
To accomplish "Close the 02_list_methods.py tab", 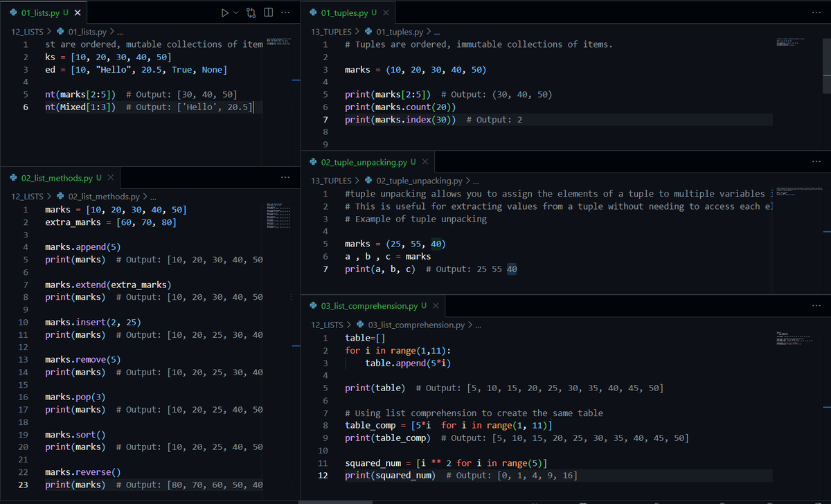I will [x=111, y=178].
